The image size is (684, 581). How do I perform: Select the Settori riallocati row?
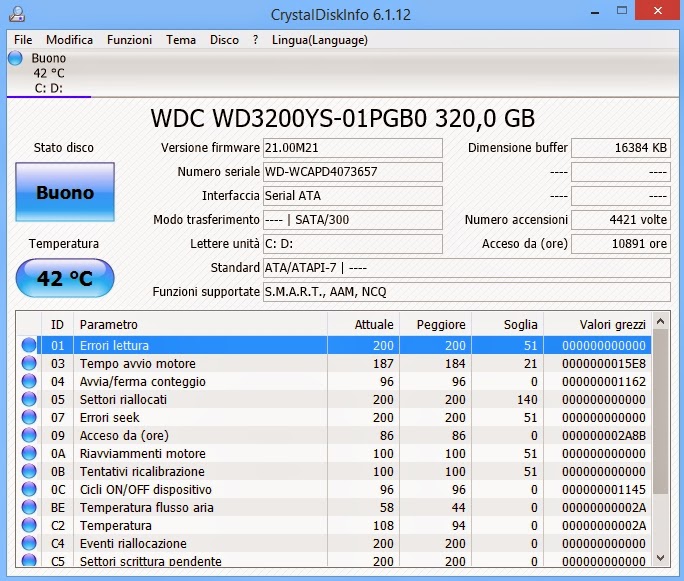point(334,399)
